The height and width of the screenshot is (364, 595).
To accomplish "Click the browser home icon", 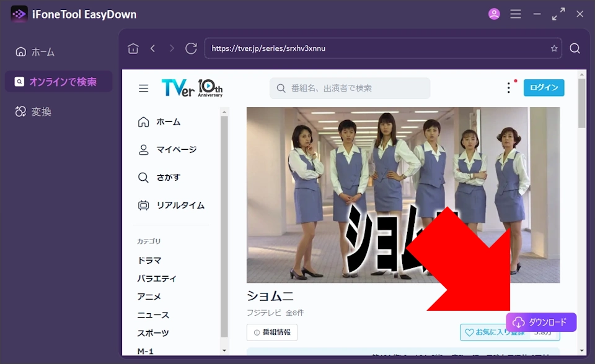I will (133, 48).
